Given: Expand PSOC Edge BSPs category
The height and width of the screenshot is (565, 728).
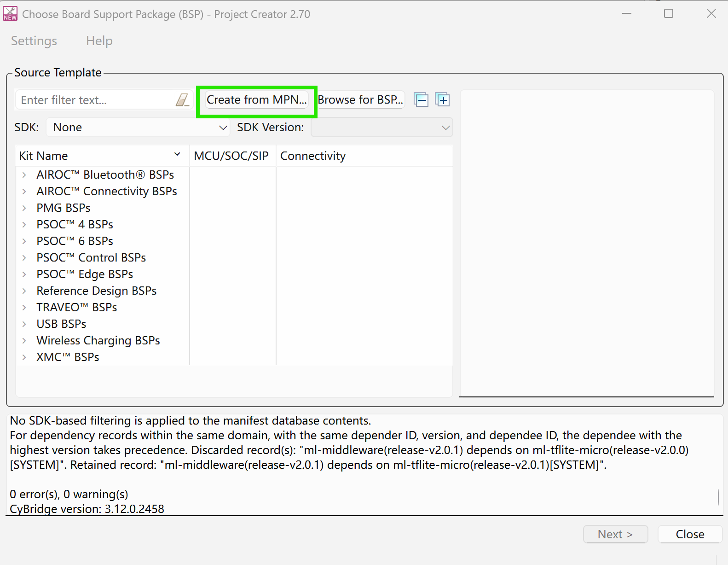Looking at the screenshot, I should pyautogui.click(x=24, y=274).
